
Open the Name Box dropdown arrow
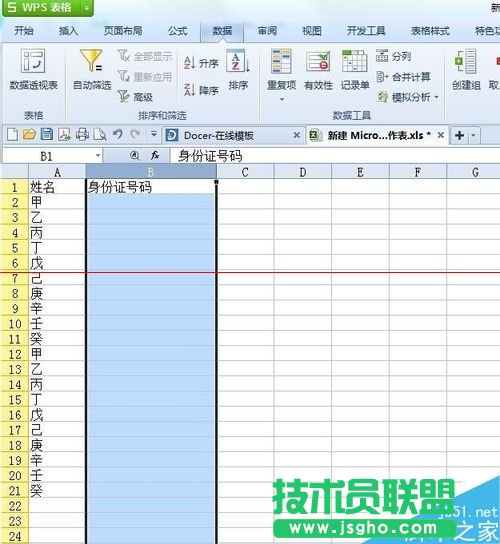pos(98,156)
